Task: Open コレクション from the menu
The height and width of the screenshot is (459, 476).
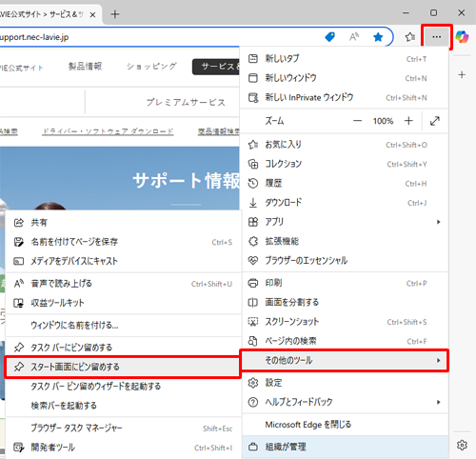Action: pyautogui.click(x=345, y=164)
